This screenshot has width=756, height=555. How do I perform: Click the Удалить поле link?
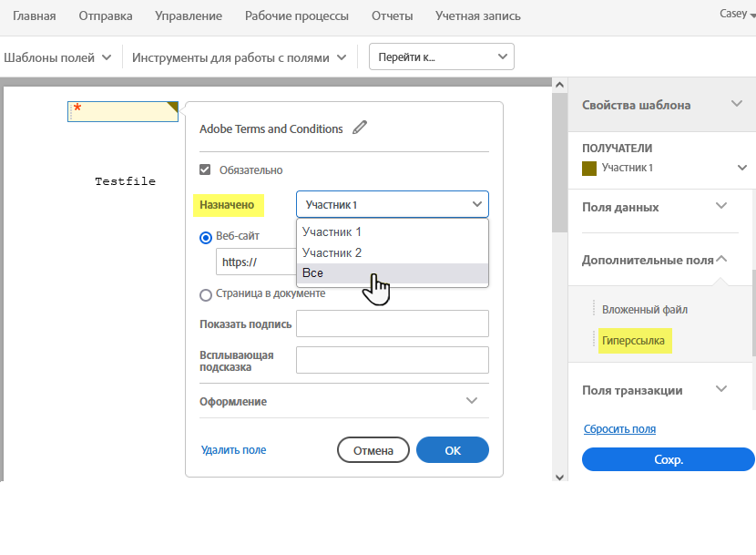[233, 450]
